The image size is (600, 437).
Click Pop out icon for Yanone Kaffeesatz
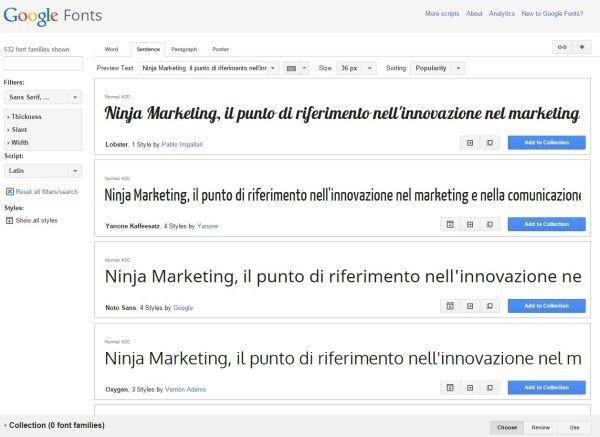490,224
